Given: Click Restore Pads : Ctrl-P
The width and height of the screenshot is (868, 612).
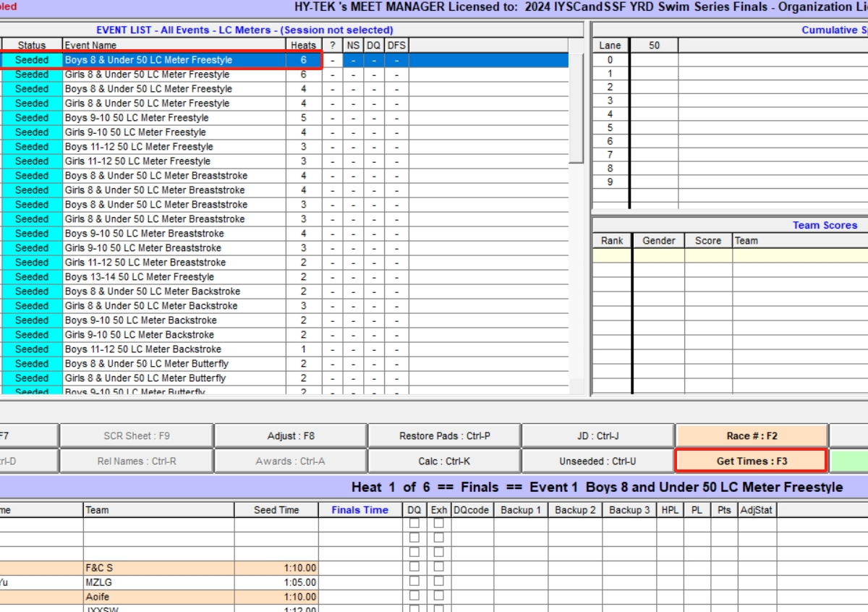Looking at the screenshot, I should pyautogui.click(x=442, y=435).
